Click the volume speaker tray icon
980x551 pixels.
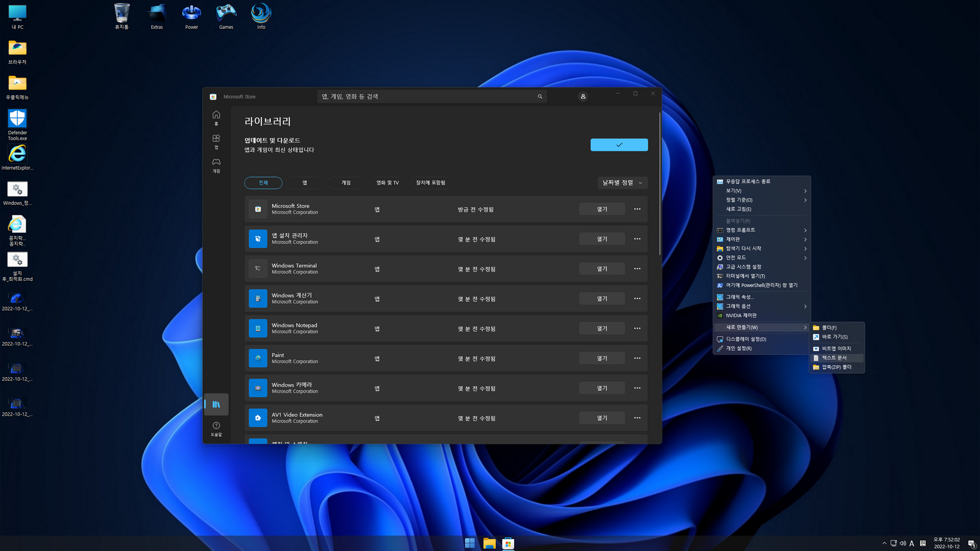click(x=903, y=543)
